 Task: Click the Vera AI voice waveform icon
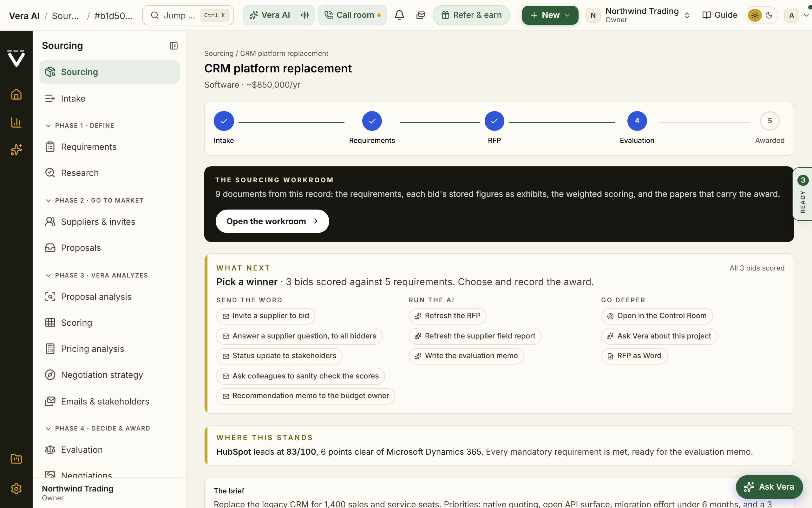pos(305,15)
